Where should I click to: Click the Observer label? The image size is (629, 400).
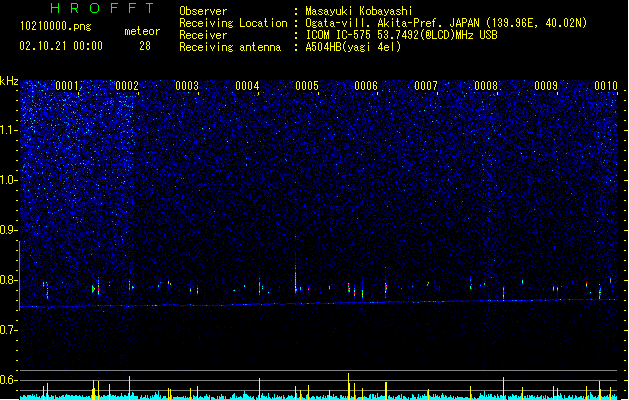(203, 11)
